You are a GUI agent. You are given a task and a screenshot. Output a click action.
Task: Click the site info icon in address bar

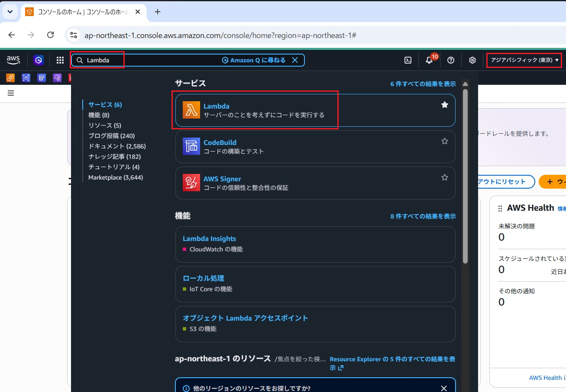pos(74,35)
